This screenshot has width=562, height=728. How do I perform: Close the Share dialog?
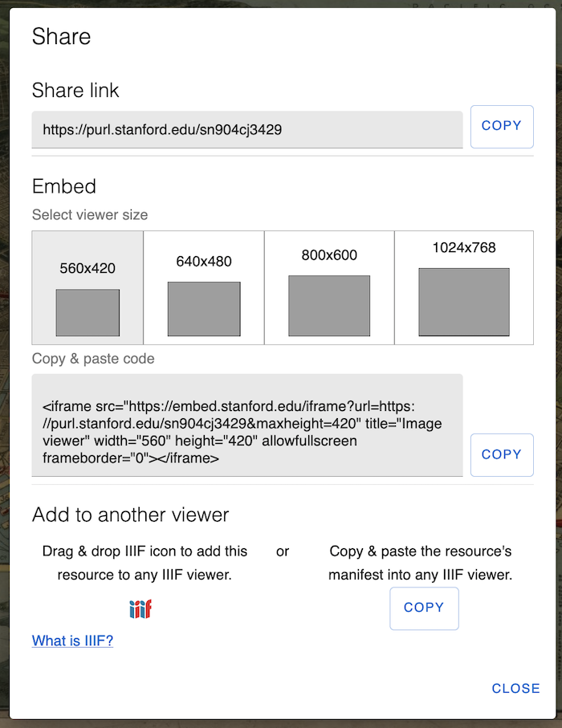click(x=515, y=688)
